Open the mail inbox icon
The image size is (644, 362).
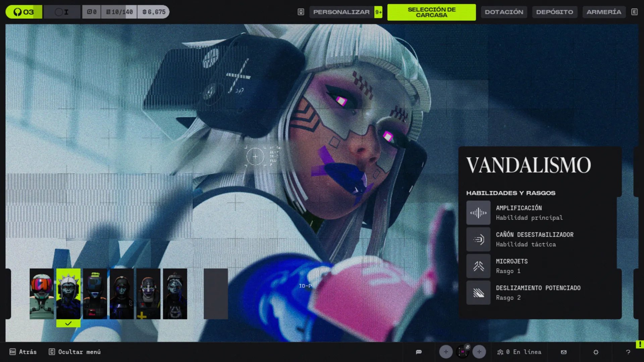(x=563, y=352)
